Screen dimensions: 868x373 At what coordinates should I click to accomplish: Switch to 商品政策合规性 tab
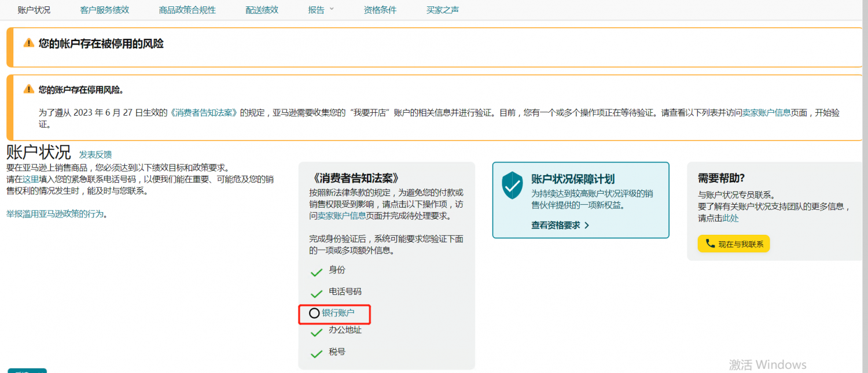click(187, 10)
